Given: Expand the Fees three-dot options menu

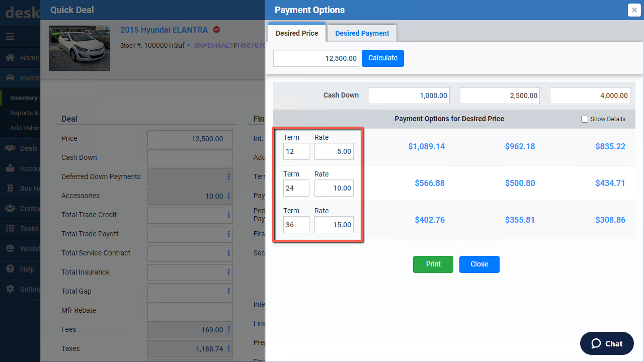Looking at the screenshot, I should click(228, 329).
